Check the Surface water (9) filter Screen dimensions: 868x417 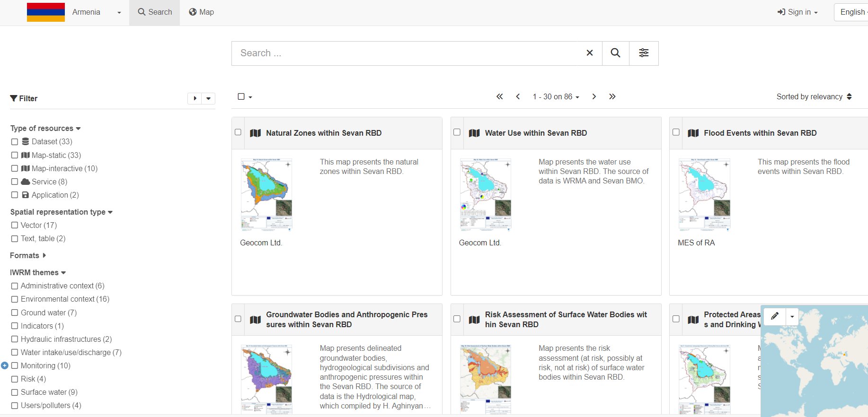[15, 392]
